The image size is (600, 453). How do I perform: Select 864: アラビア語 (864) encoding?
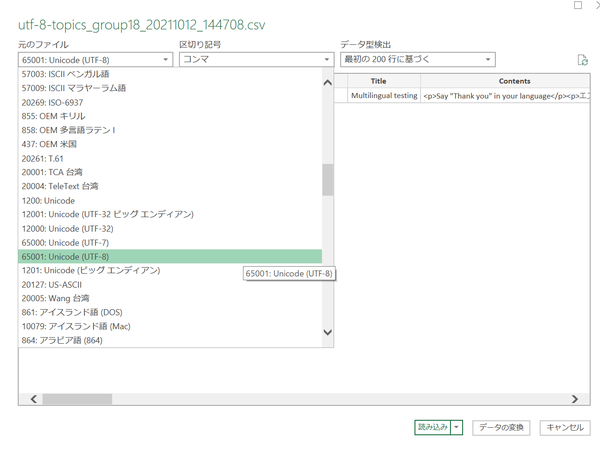(x=170, y=340)
